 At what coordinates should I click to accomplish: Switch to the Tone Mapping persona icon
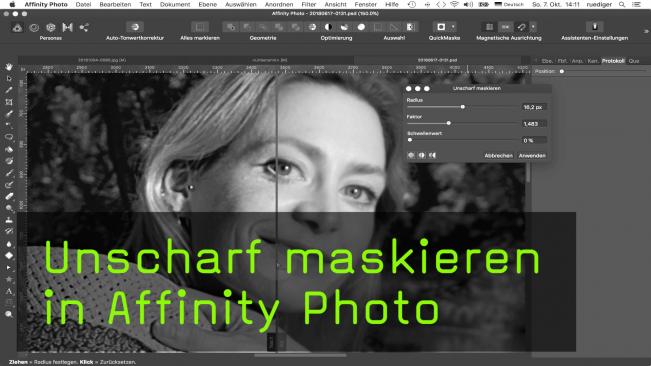[x=67, y=27]
